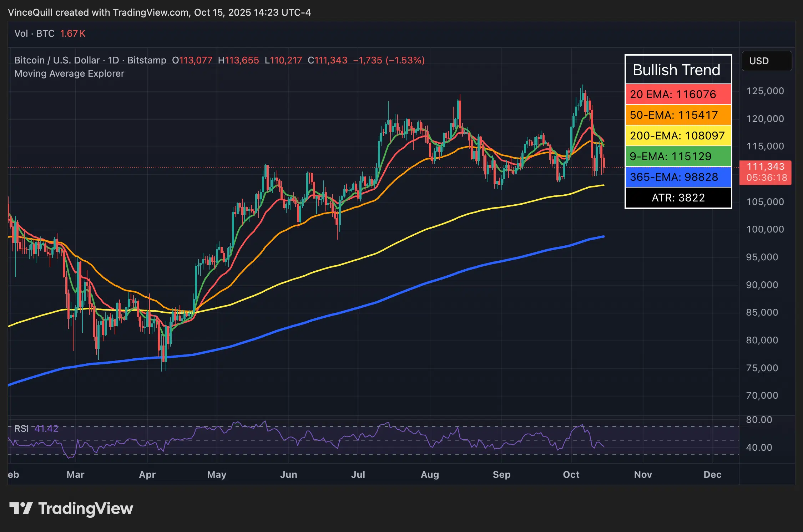Open the 1D timeframe selector
This screenshot has height=532, width=803.
[x=113, y=60]
